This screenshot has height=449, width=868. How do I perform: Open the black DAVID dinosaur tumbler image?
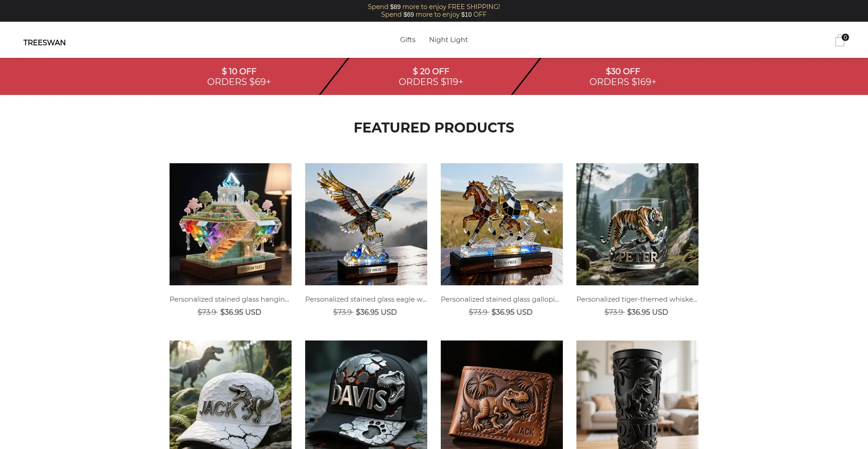point(637,395)
